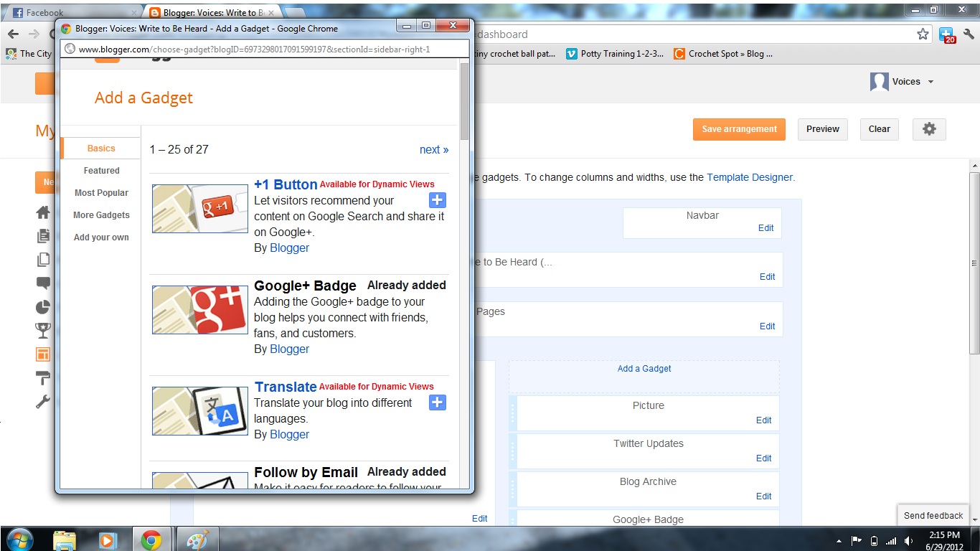Select the Featured gadget category
This screenshot has height=551, width=980.
pyautogui.click(x=101, y=171)
